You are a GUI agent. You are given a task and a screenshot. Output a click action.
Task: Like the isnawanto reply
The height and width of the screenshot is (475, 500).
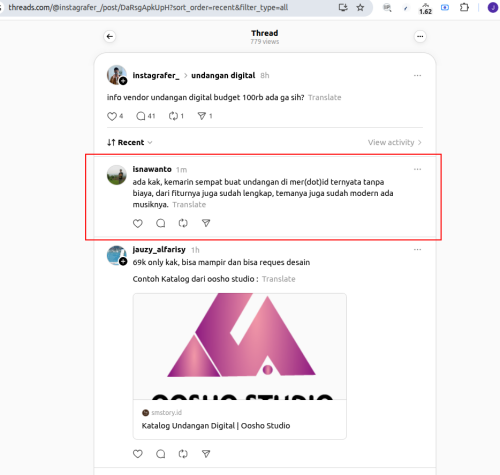click(138, 223)
